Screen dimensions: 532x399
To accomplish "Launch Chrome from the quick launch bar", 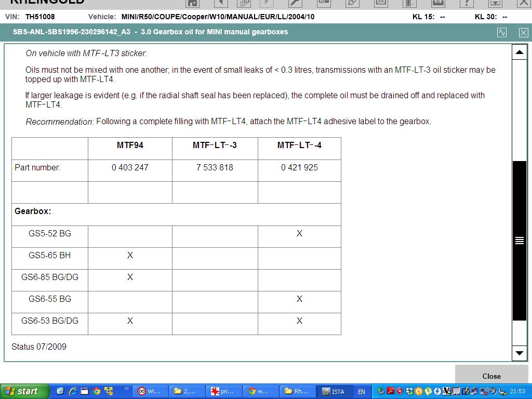I will click(97, 391).
